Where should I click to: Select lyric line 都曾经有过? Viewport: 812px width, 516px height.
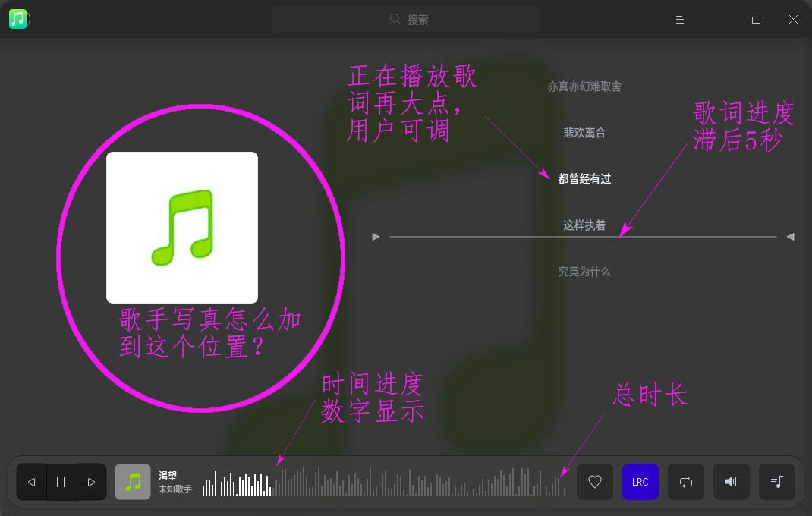click(x=584, y=179)
